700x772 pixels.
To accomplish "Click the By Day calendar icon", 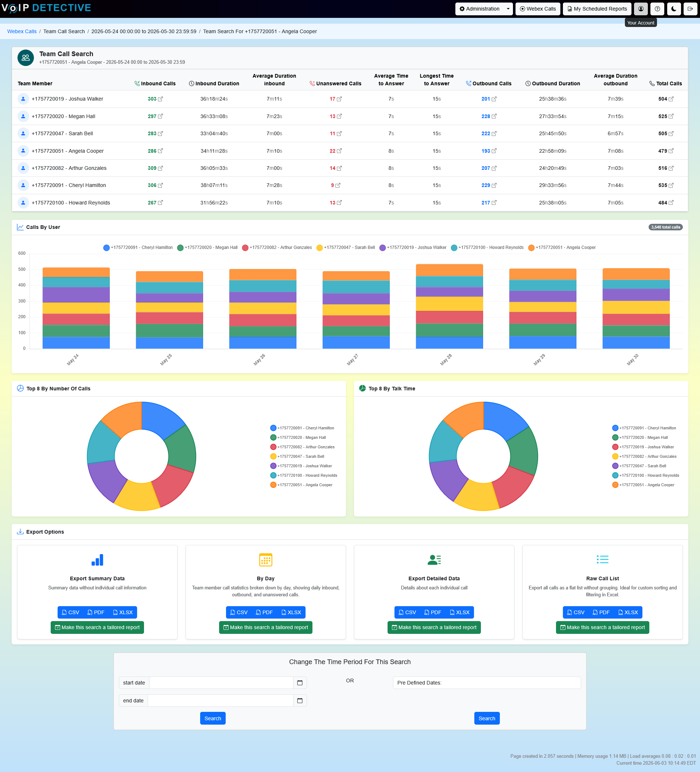I will (266, 560).
